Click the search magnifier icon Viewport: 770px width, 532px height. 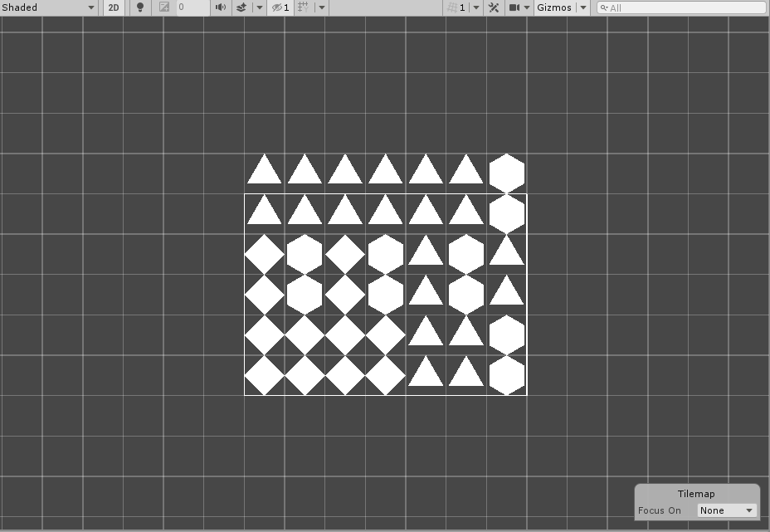pos(604,7)
